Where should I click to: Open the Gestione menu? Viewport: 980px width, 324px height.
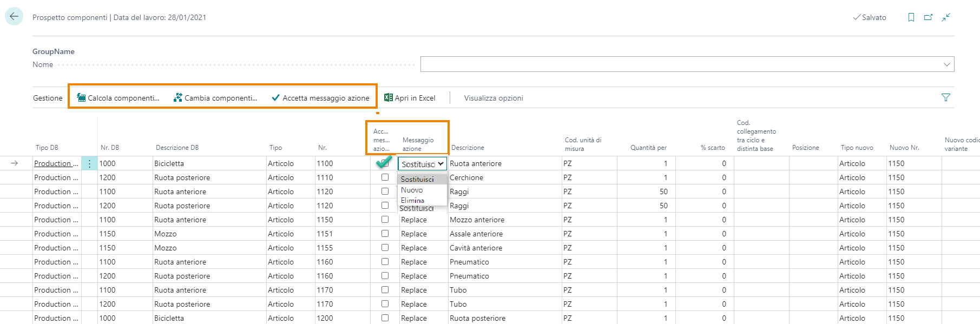click(48, 98)
